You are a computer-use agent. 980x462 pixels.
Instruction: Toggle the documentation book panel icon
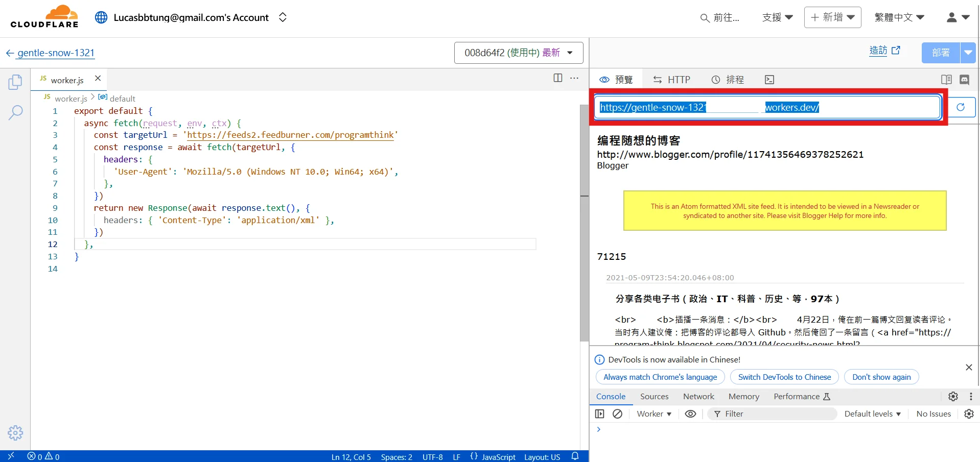(946, 80)
